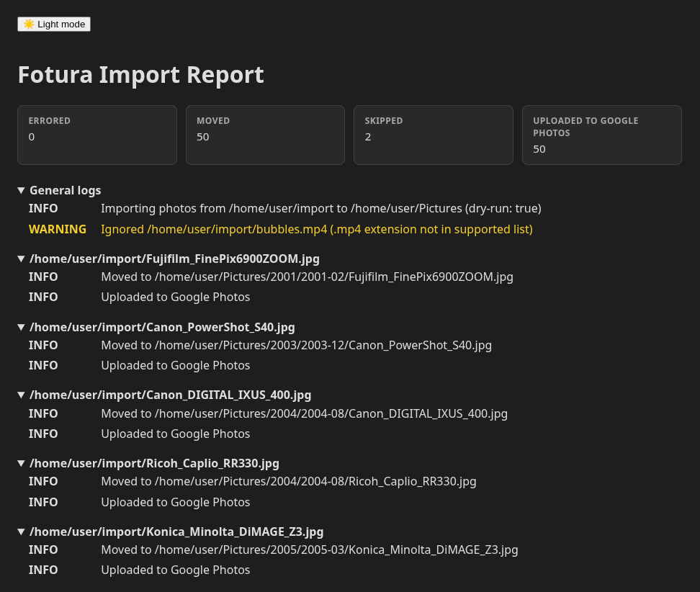Image resolution: width=700 pixels, height=592 pixels.
Task: Collapse the General logs section
Action: [x=60, y=191]
